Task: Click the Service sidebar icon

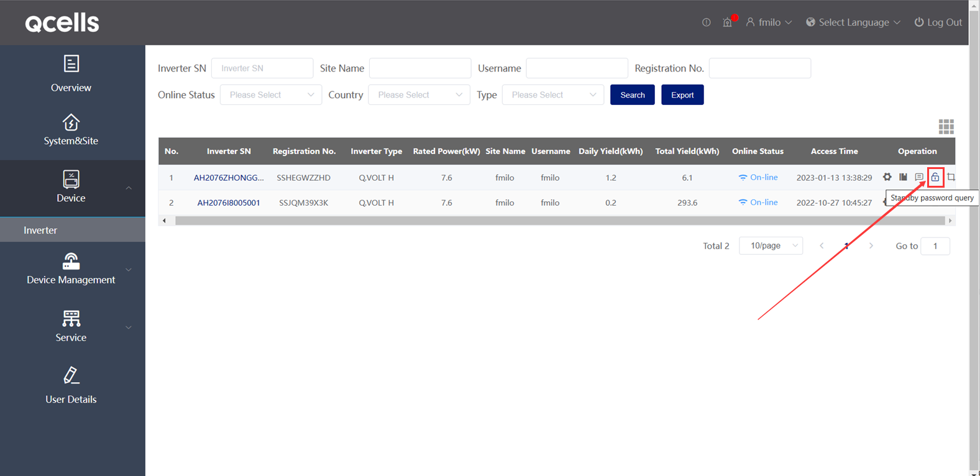Action: point(71,319)
